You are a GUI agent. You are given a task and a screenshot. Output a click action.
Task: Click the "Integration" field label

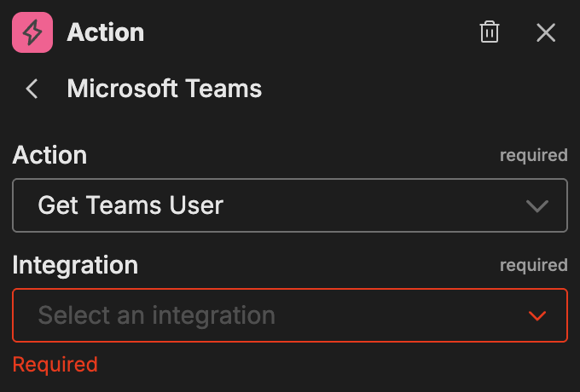click(x=75, y=265)
